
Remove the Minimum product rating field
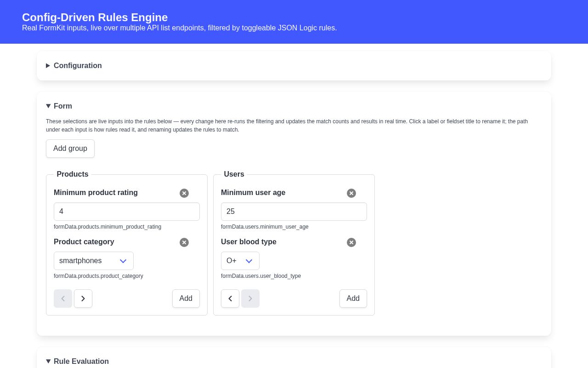click(184, 193)
